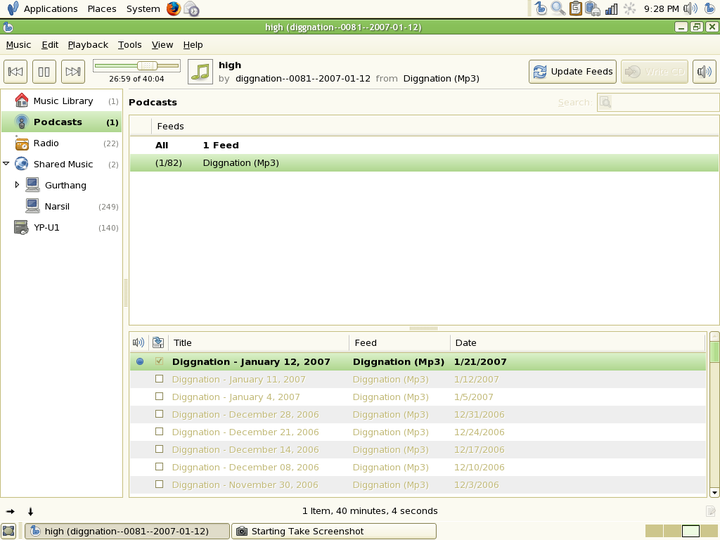Open the Playback menu

pyautogui.click(x=88, y=45)
